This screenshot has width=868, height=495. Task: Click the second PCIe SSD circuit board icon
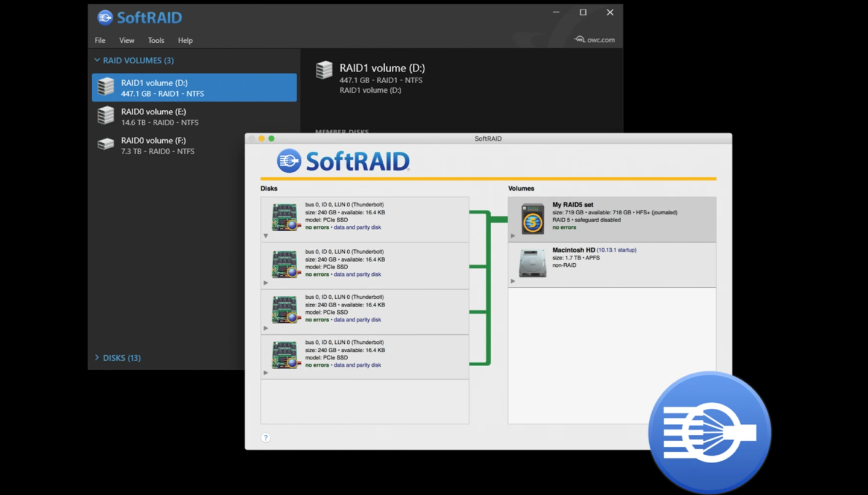coord(285,264)
